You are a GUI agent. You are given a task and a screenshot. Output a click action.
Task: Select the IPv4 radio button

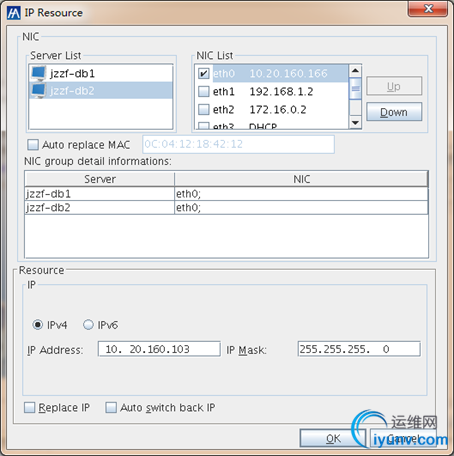(38, 325)
